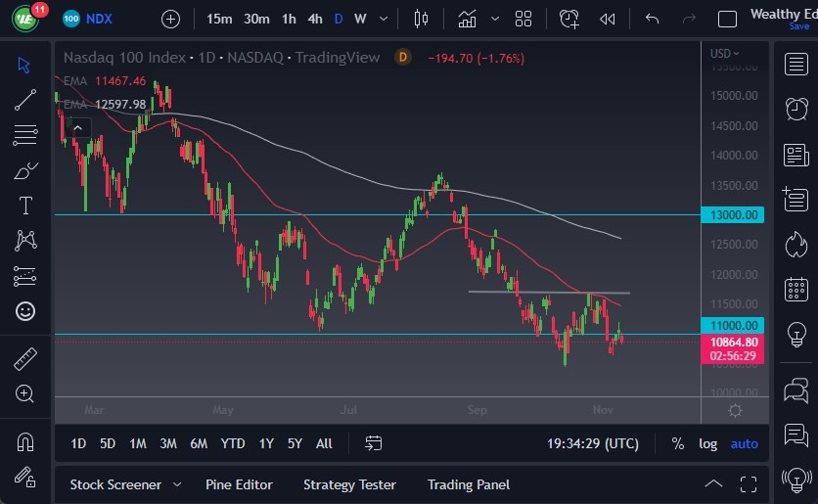Image resolution: width=818 pixels, height=504 pixels.
Task: Open the Pine Editor tab
Action: [x=239, y=484]
